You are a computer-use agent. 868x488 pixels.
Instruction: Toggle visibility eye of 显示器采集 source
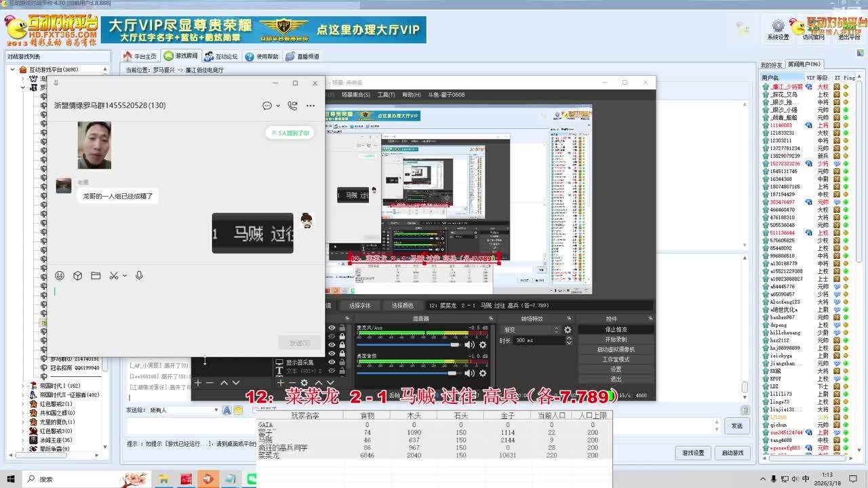[332, 363]
